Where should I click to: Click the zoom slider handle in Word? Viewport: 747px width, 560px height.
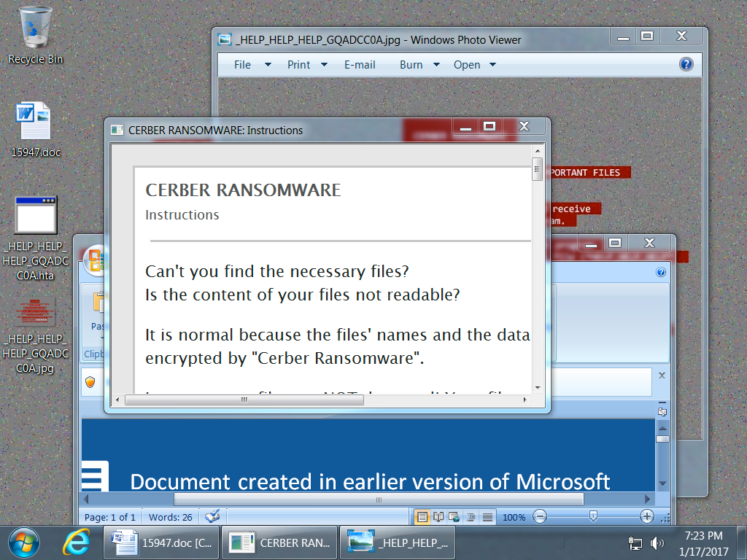coord(593,517)
